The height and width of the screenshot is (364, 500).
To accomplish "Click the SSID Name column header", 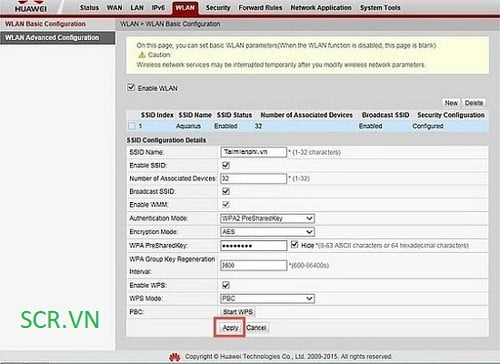I will click(x=195, y=115).
